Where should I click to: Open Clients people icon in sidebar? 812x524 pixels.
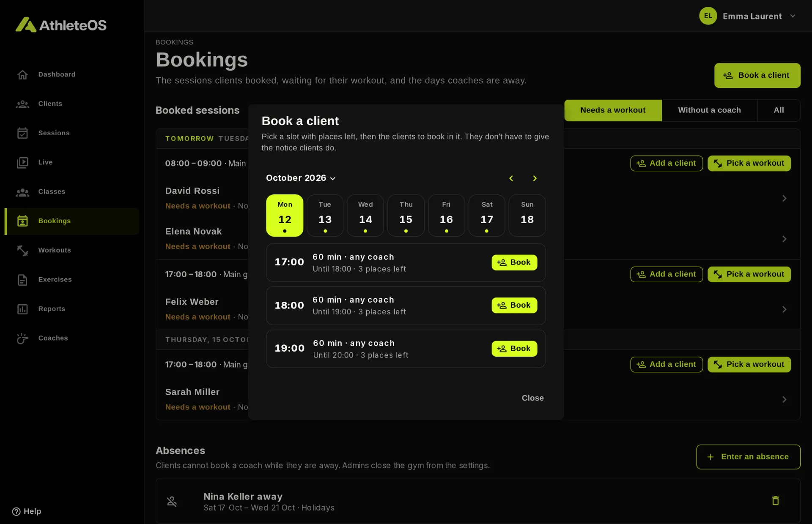click(x=22, y=104)
